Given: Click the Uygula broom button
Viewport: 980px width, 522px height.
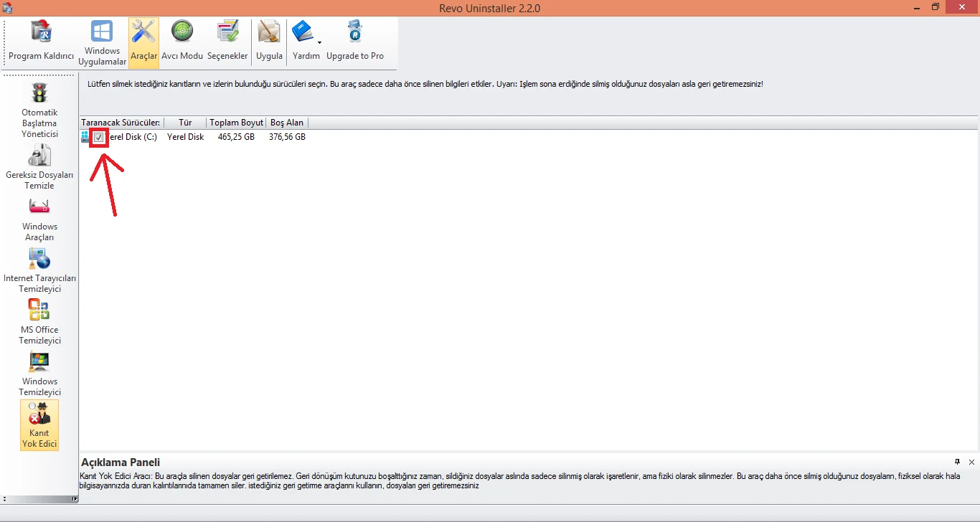Looking at the screenshot, I should (269, 42).
